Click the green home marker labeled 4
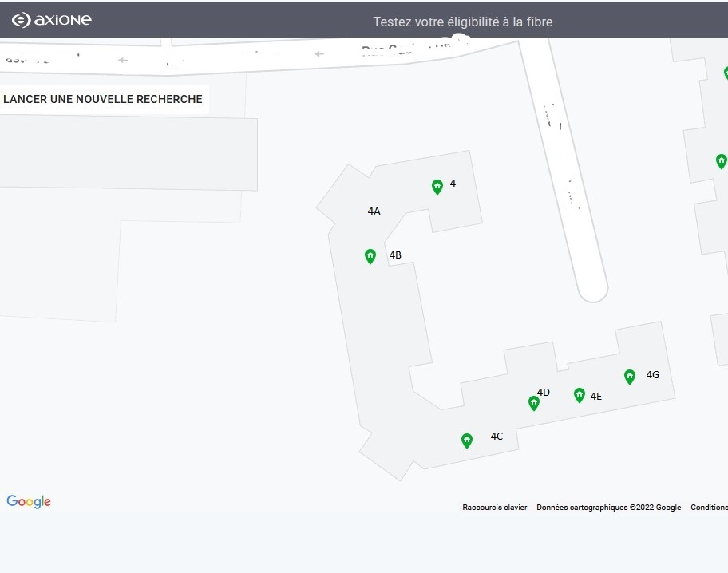The height and width of the screenshot is (573, 728). tap(437, 187)
